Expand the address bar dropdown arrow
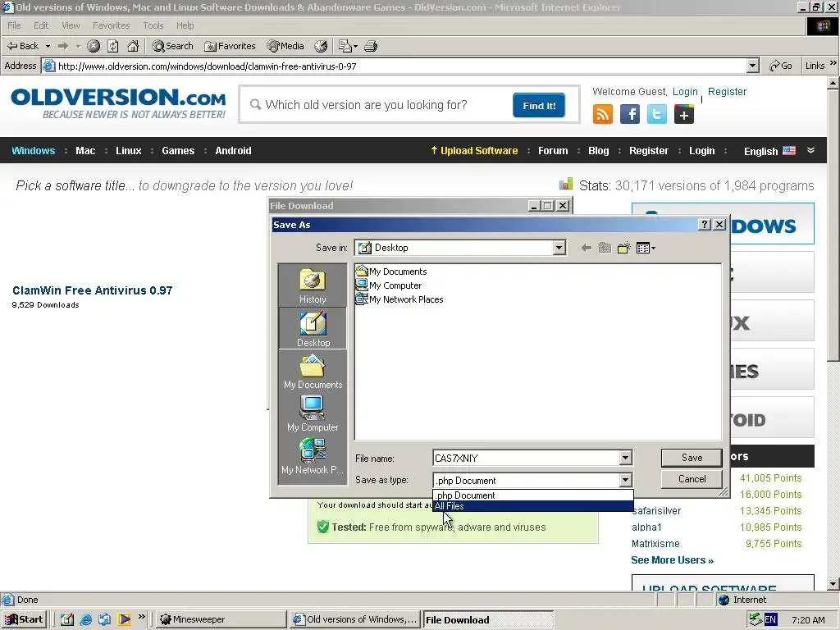This screenshot has width=840, height=630. pyautogui.click(x=753, y=66)
